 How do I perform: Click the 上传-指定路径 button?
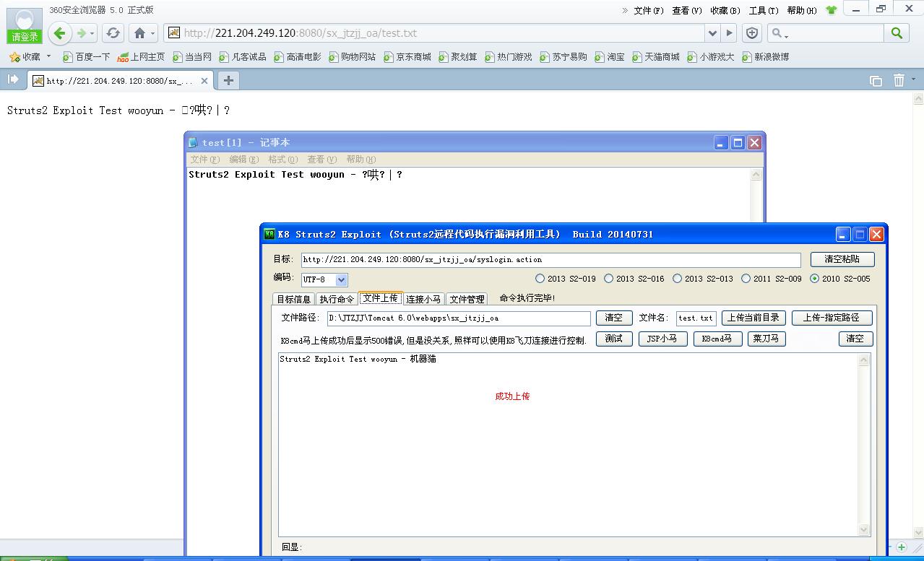point(832,318)
